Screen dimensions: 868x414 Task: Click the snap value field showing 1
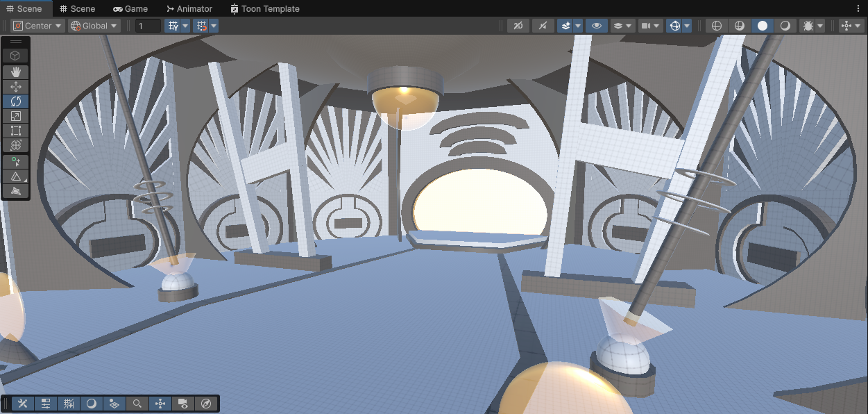[148, 26]
